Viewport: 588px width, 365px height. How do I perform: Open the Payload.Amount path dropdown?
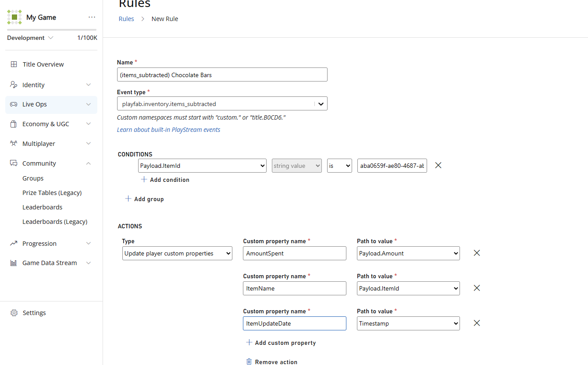[x=408, y=253]
